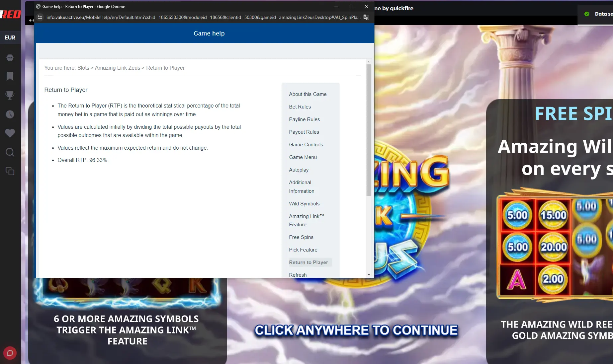Open the Additional Information help topic

point(302,187)
